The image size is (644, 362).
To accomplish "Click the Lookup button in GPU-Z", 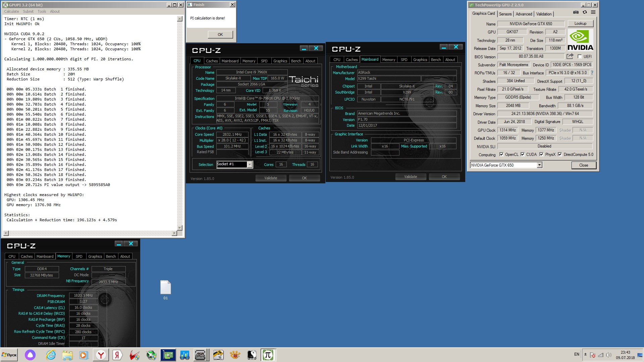I will tap(580, 23).
